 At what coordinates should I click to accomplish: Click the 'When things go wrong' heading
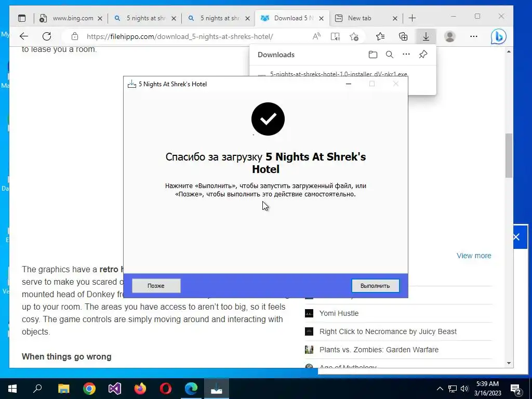[66, 356]
